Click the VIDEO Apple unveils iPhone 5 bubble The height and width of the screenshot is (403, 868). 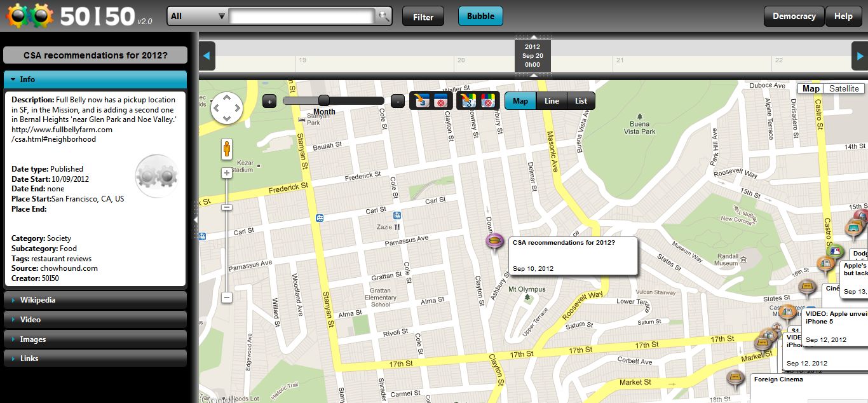tap(835, 328)
